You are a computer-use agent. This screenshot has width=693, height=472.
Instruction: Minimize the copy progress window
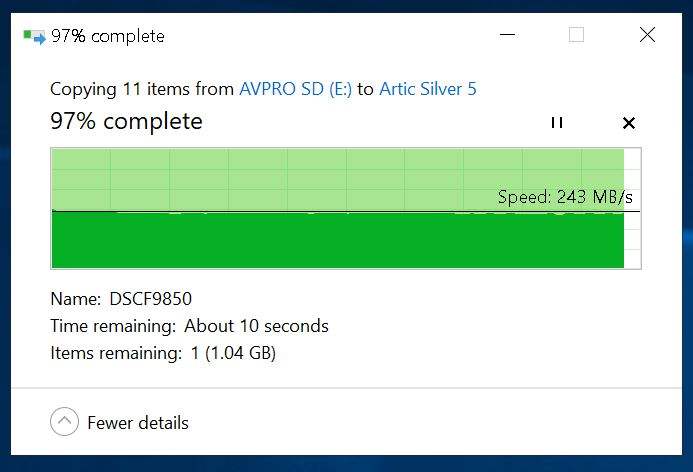(507, 34)
